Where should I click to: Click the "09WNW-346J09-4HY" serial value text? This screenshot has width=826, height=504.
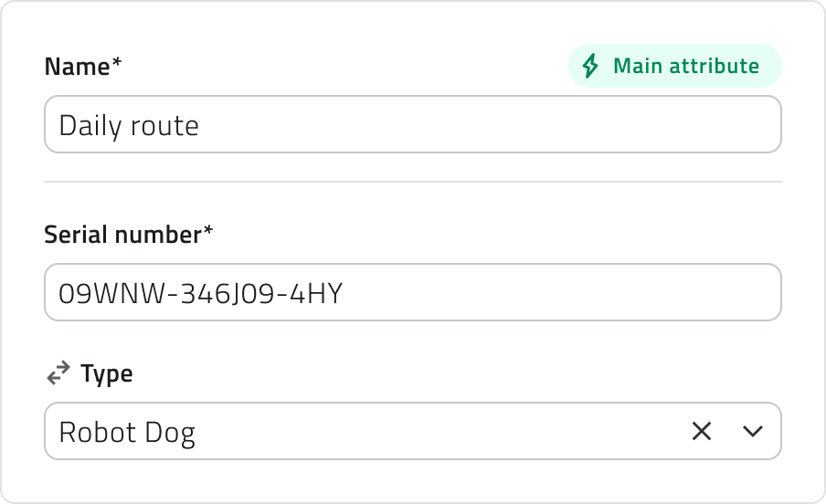[200, 293]
